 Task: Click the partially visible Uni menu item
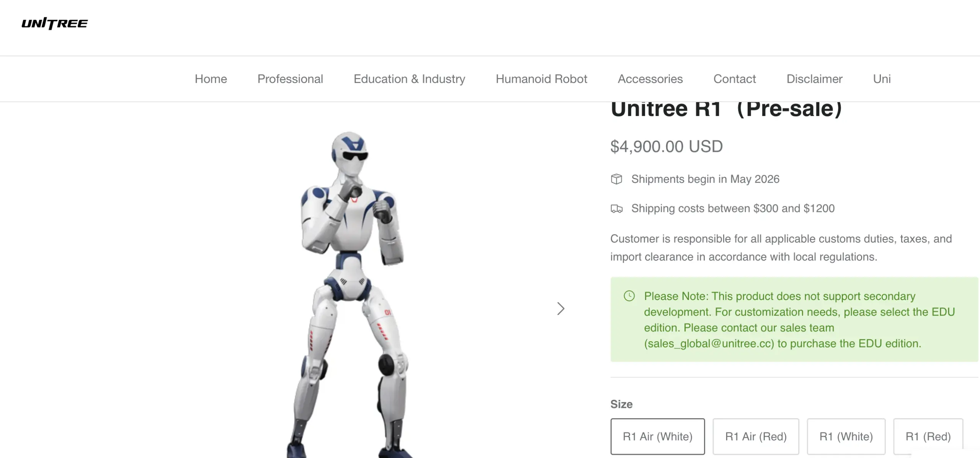pos(882,79)
